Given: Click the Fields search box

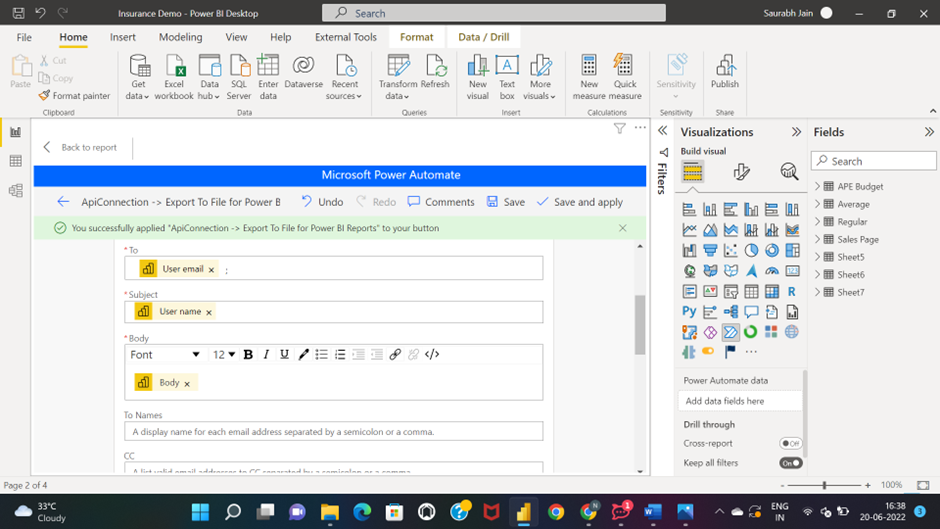Looking at the screenshot, I should tap(873, 161).
